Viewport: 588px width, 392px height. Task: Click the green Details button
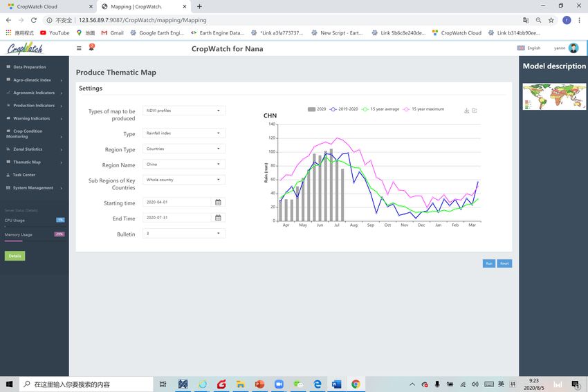click(x=15, y=256)
